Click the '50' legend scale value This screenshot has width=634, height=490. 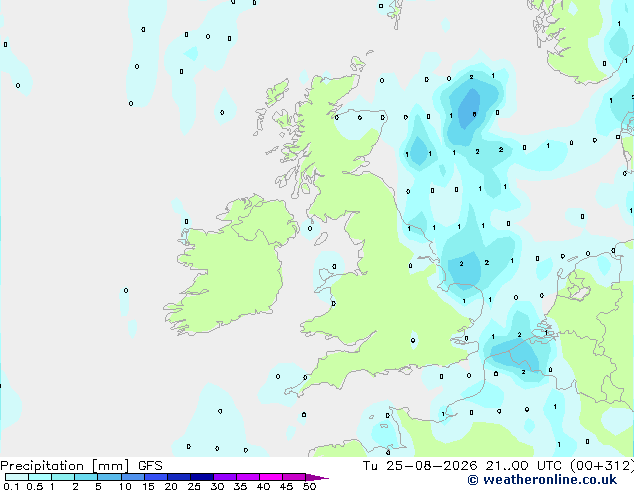pyautogui.click(x=309, y=486)
